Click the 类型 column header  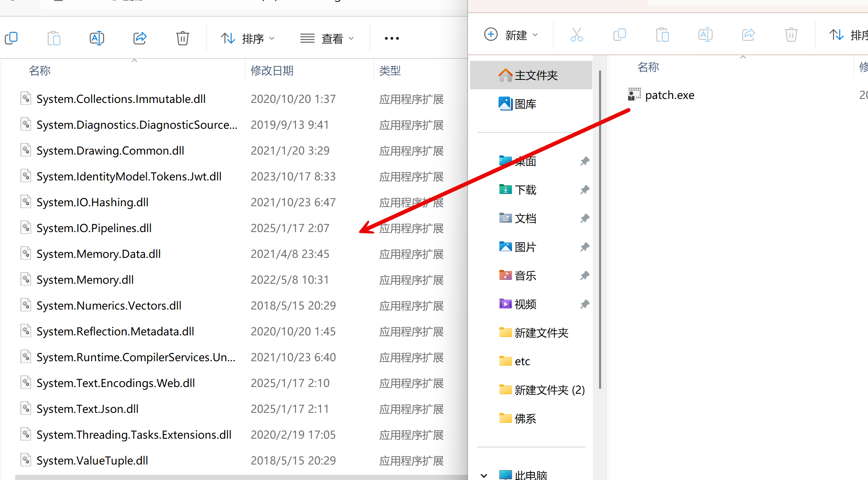pos(390,71)
